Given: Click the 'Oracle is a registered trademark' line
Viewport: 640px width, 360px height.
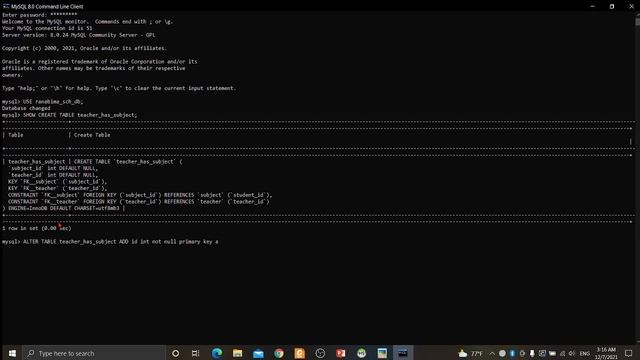Looking at the screenshot, I should [x=100, y=62].
